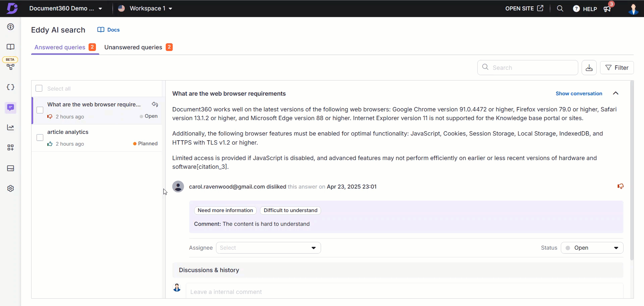644x306 pixels.
Task: Open the Status Open dropdown
Action: point(592,248)
